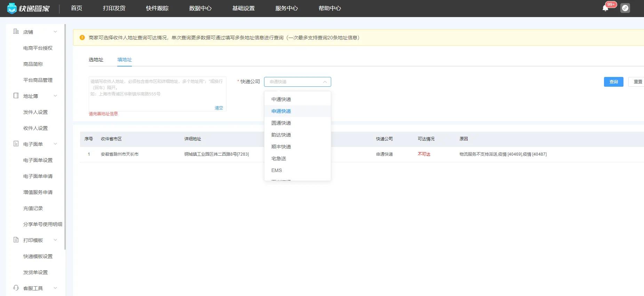This screenshot has height=296, width=644.
Task: Click the 打印模板 template icon
Action: click(16, 240)
